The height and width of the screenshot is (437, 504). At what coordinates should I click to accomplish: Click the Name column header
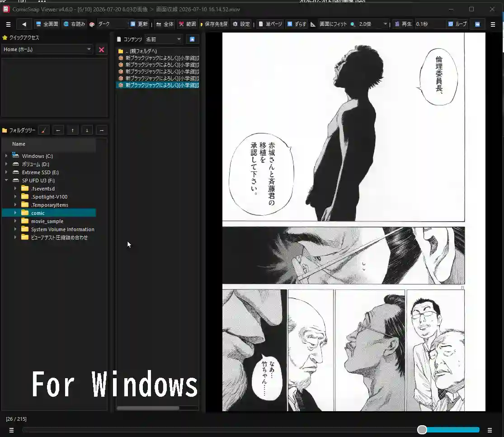click(x=49, y=144)
